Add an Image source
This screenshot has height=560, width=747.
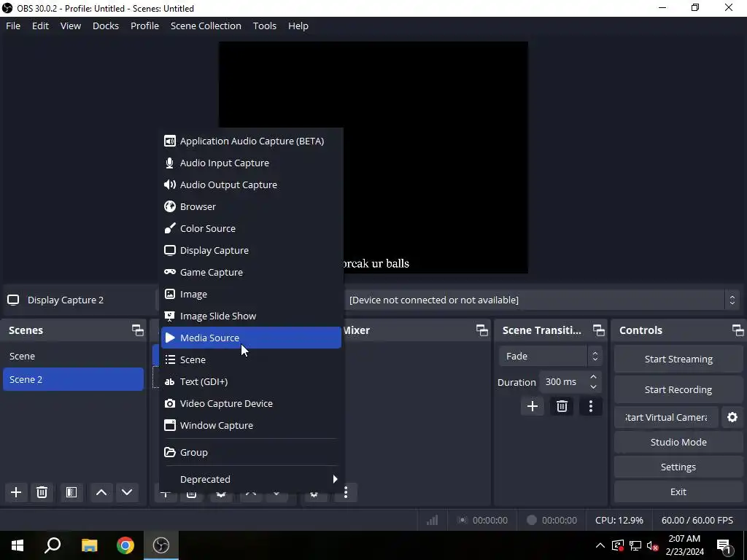tap(251, 295)
